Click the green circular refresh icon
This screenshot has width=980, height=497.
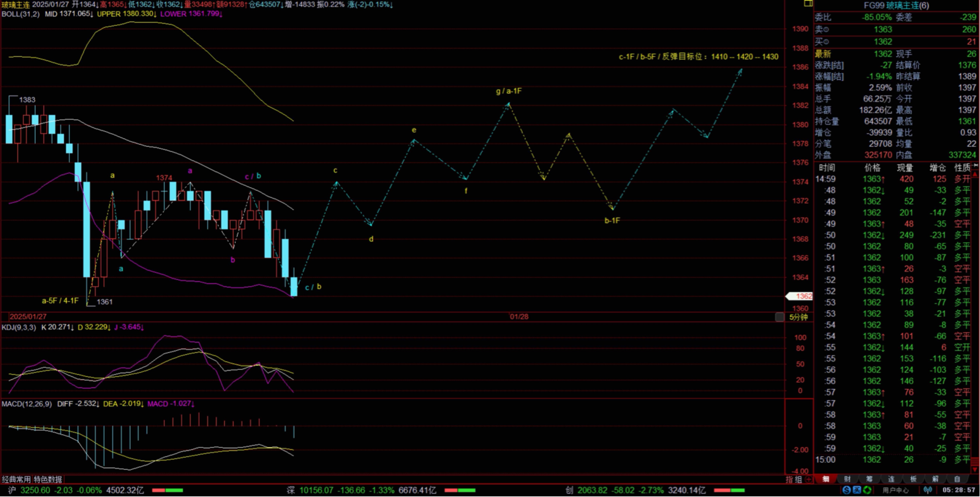click(867, 490)
